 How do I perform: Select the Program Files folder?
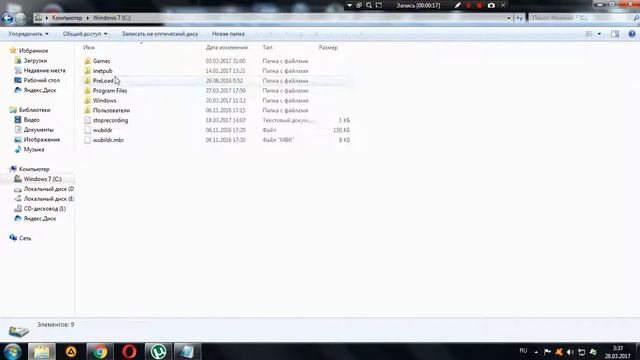pos(110,90)
